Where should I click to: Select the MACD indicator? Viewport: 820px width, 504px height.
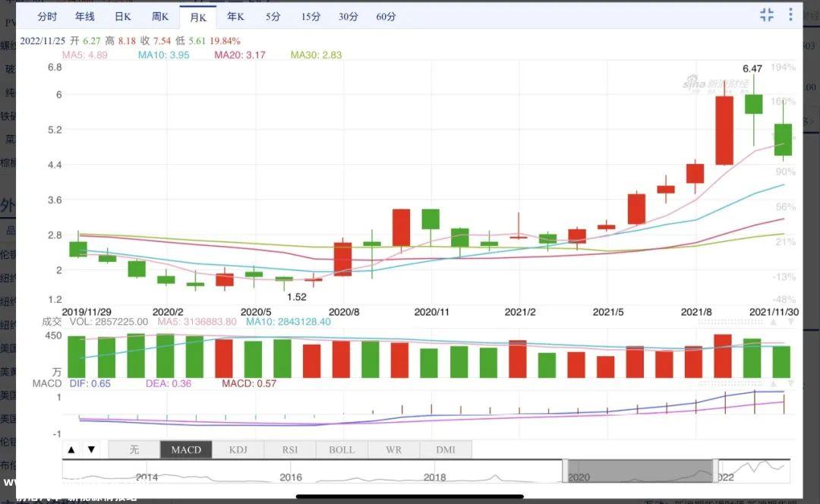(x=186, y=449)
